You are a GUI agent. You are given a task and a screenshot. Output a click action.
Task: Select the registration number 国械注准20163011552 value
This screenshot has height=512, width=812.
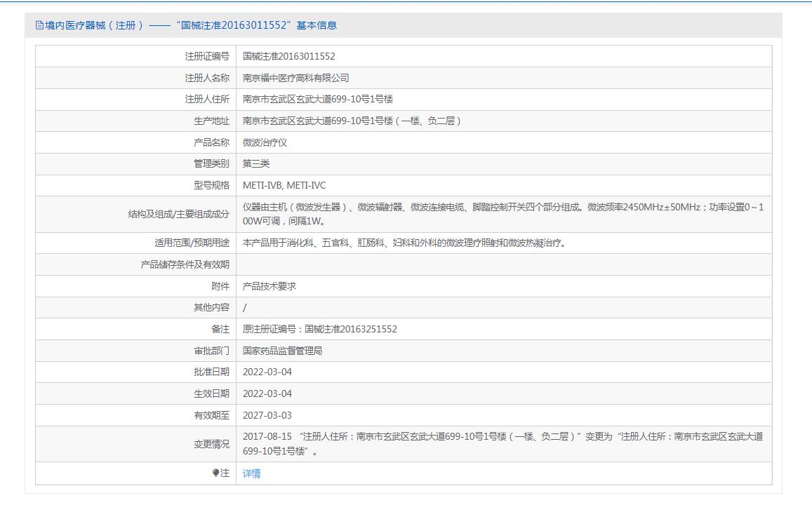tap(288, 56)
